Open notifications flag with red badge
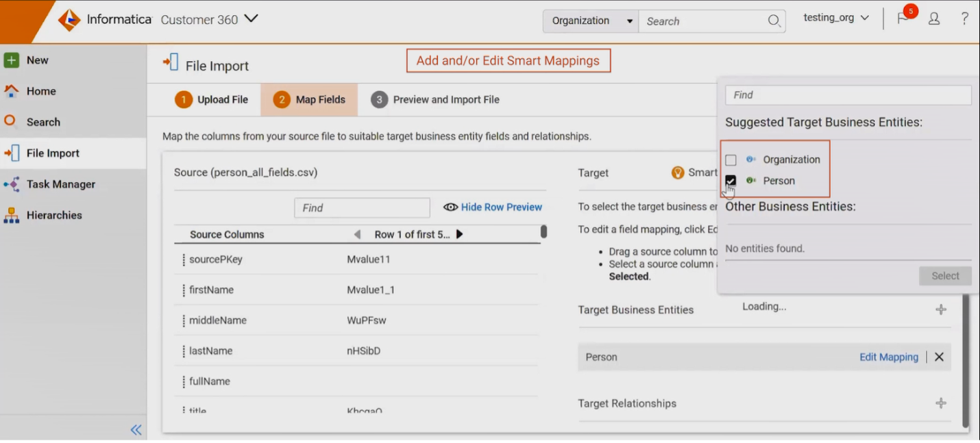 pos(903,18)
